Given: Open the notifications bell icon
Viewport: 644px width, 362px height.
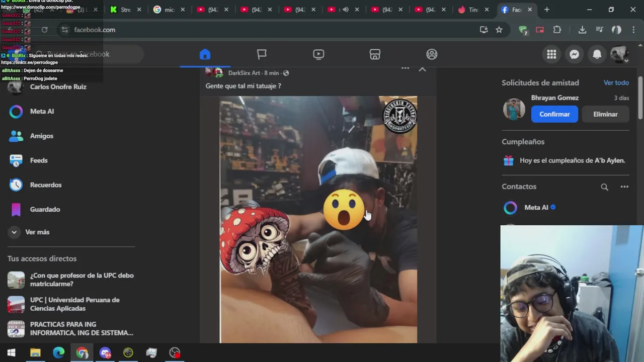Looking at the screenshot, I should coord(597,54).
